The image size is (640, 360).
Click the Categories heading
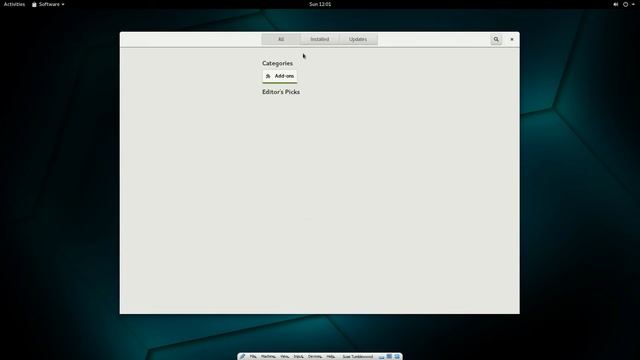(278, 63)
